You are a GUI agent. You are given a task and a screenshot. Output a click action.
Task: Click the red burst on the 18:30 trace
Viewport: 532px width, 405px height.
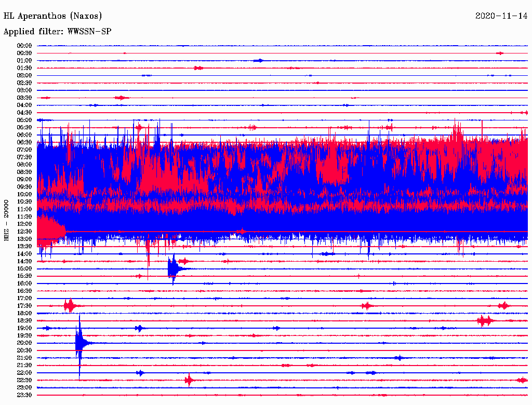coord(485,321)
